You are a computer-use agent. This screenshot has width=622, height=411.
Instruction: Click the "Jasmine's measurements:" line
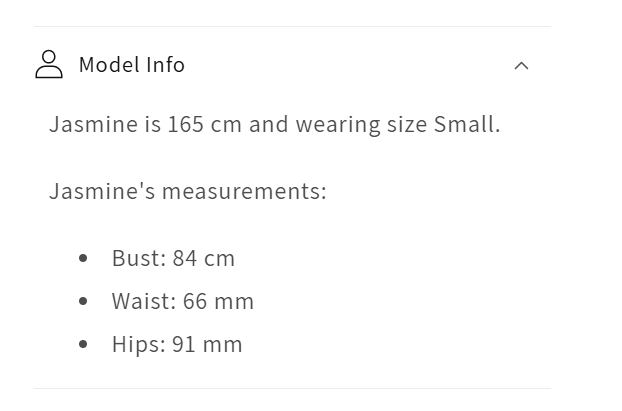[x=188, y=191]
